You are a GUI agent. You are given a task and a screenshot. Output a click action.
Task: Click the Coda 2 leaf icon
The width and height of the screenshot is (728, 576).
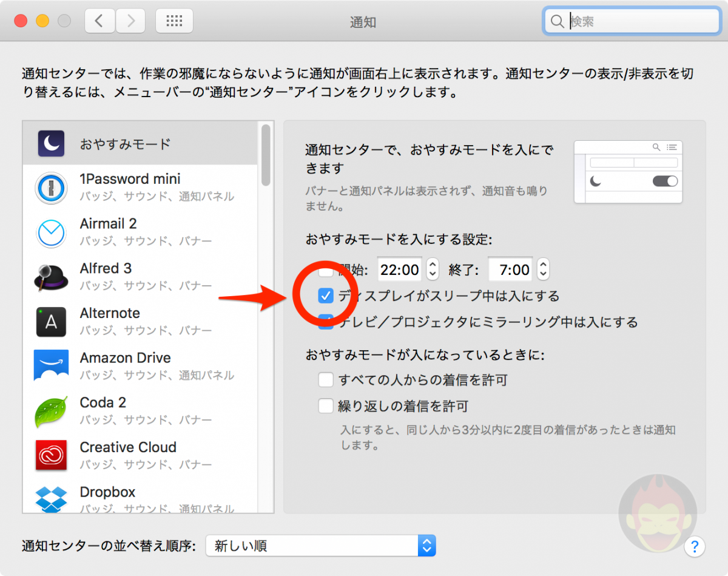tap(51, 411)
